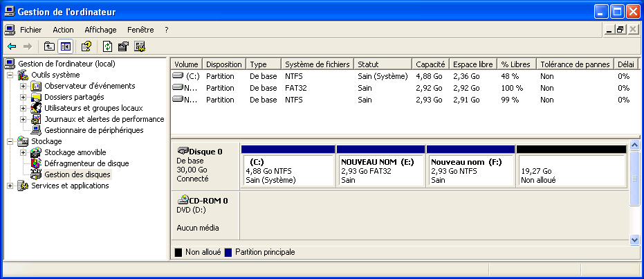Click the Outils système tree icon
The height and width of the screenshot is (279, 644).
[23, 75]
